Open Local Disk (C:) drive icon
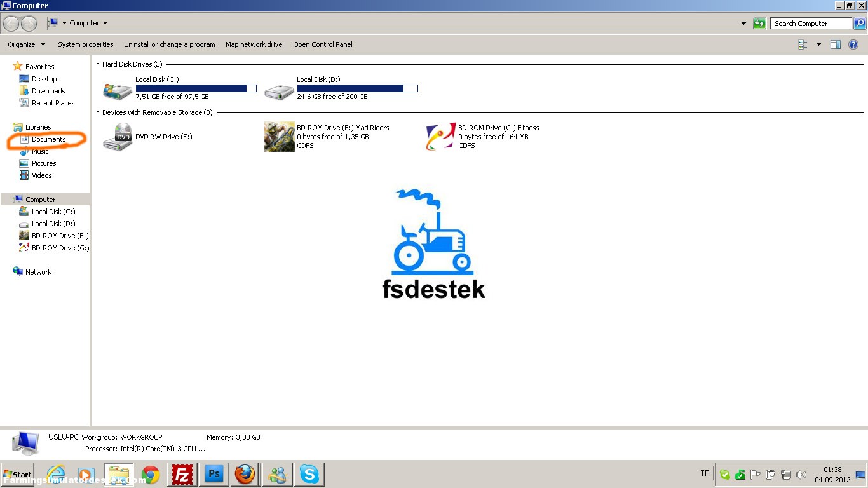The width and height of the screenshot is (868, 488). (x=118, y=89)
